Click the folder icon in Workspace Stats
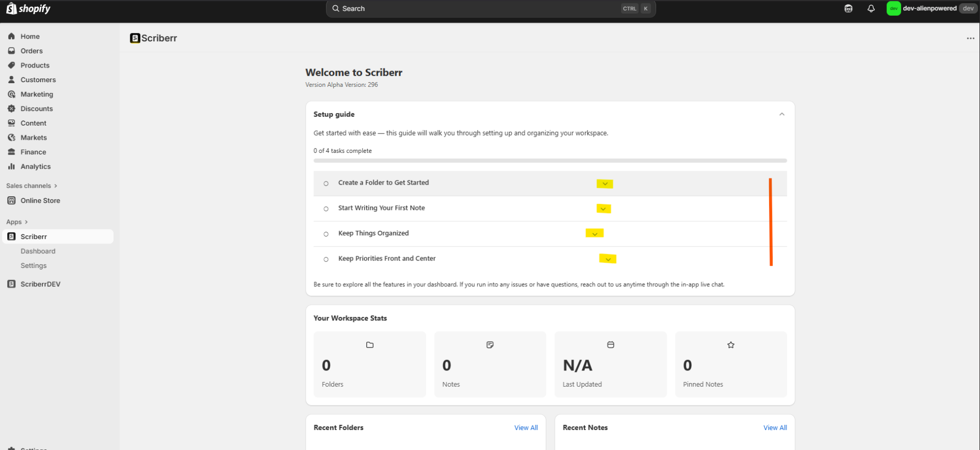Viewport: 980px width, 450px height. [370, 345]
